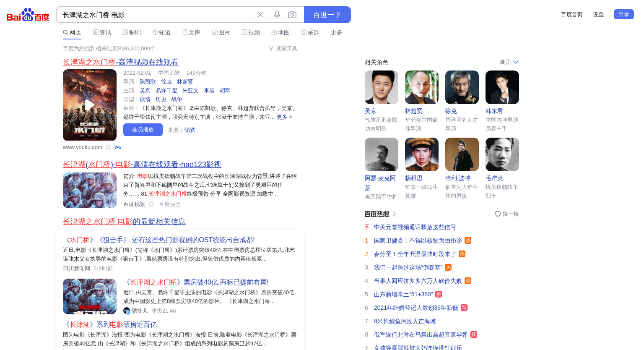The image size is (644, 350).
Task: Open 设置 menu
Action: 598,14
